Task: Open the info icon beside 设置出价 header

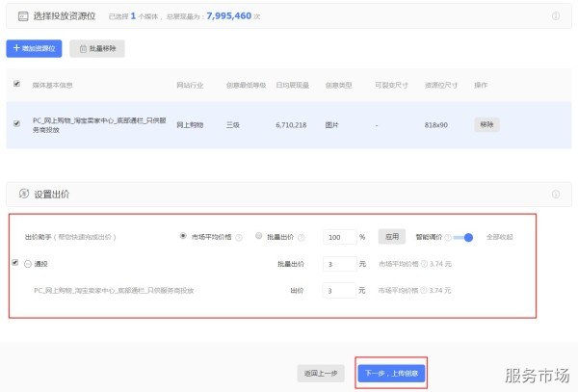Action: 556,195
